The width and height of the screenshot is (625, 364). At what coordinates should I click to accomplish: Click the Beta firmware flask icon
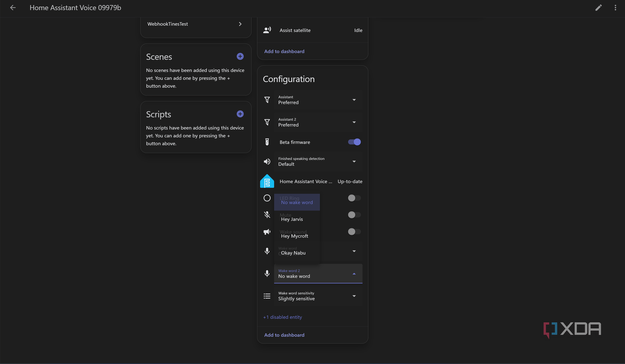tap(267, 142)
